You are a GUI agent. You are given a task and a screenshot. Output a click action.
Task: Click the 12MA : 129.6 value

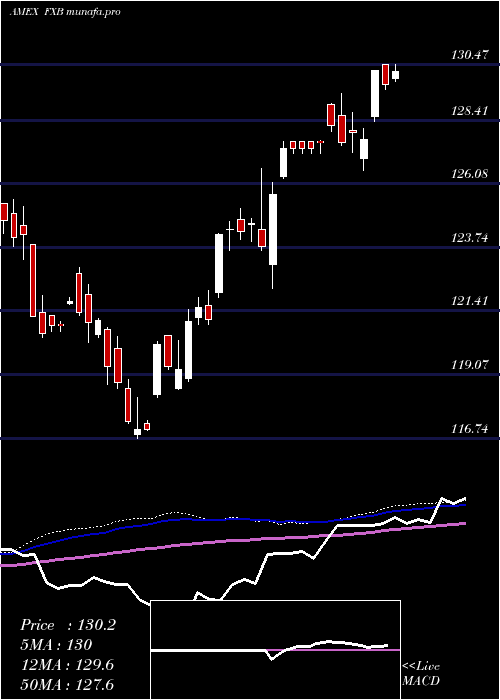point(67,665)
